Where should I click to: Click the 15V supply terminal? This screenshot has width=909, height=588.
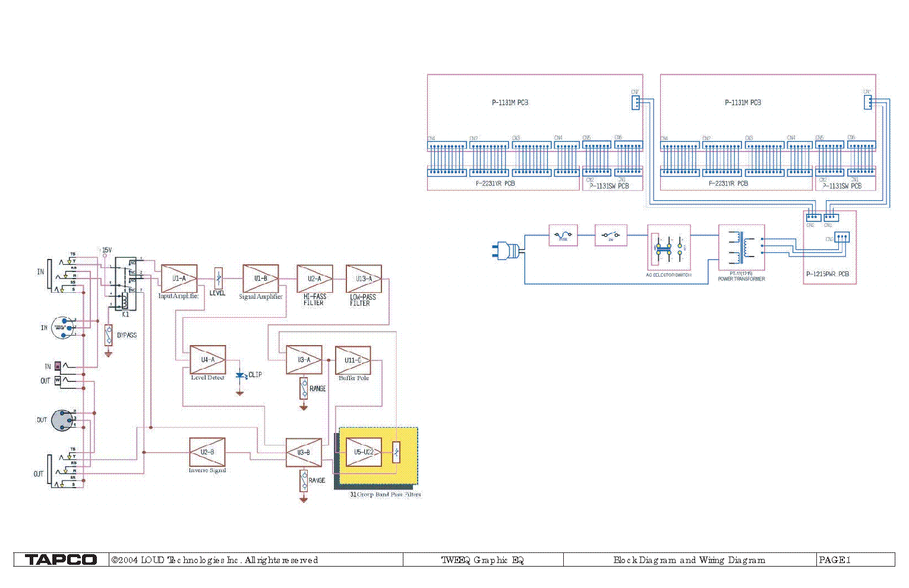[105, 256]
